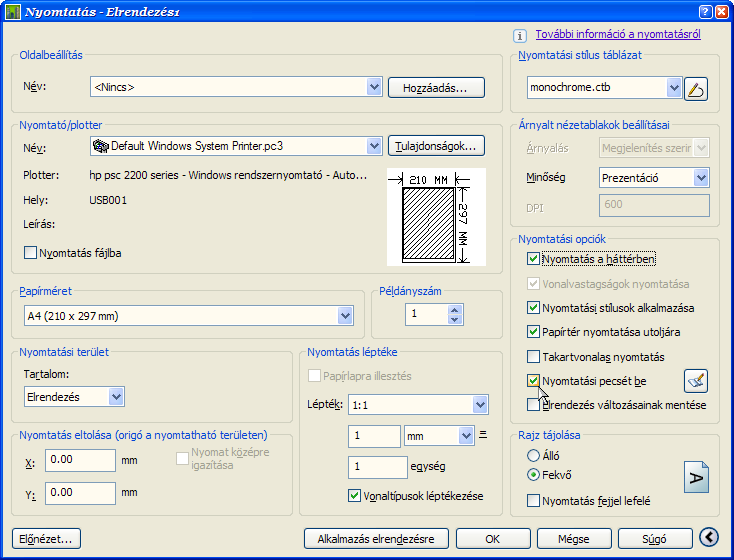The width and height of the screenshot is (734, 560).
Task: Click the Tulajdonságok... button
Action: pos(436,146)
